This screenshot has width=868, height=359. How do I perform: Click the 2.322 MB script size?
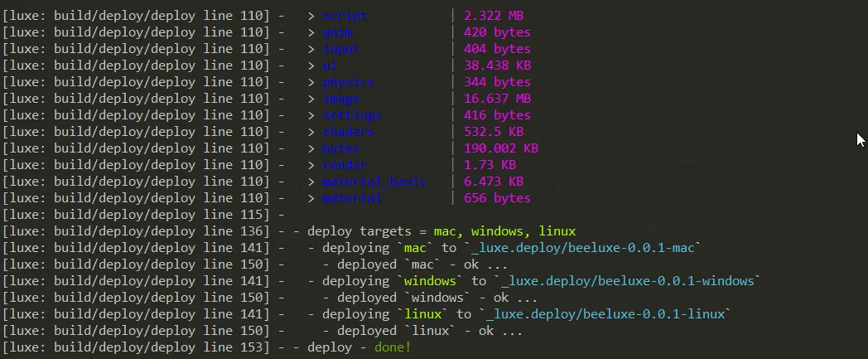[x=494, y=16]
